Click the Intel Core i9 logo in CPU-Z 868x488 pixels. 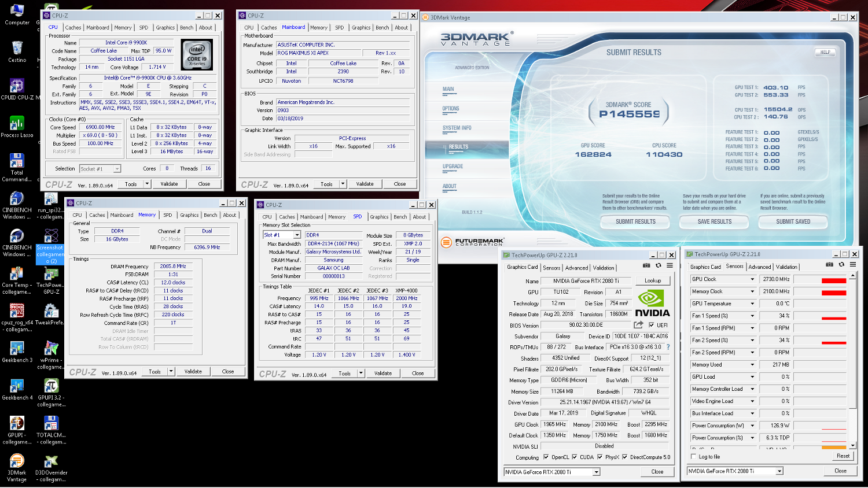(197, 55)
